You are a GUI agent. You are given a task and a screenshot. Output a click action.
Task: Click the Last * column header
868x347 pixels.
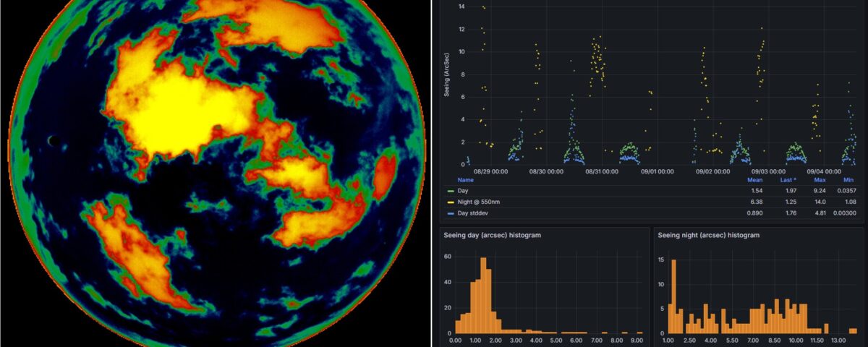(x=788, y=179)
